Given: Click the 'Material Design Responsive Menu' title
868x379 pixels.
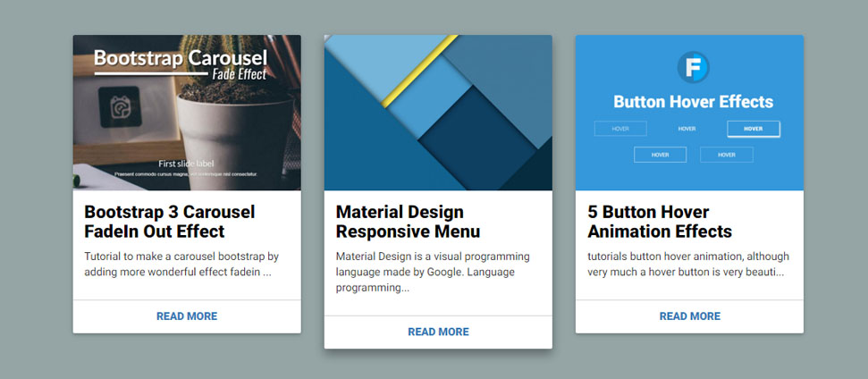Looking at the screenshot, I should click(x=408, y=222).
